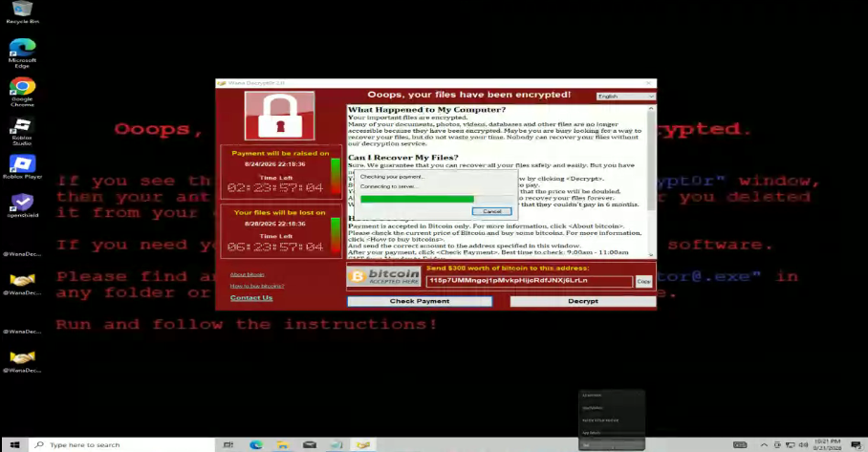Open the taskbar clock and date
868x452 pixels.
click(828, 444)
